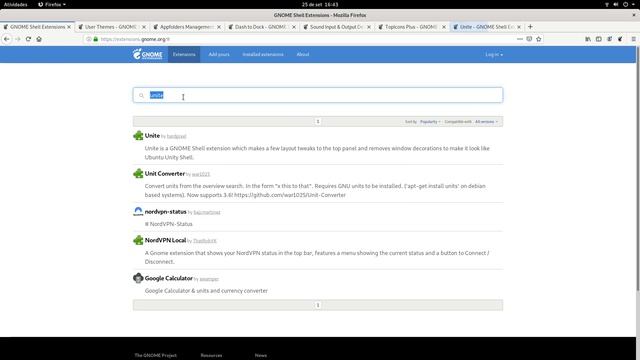Close the Dash to Dock tab
640x360 pixels.
click(x=293, y=27)
